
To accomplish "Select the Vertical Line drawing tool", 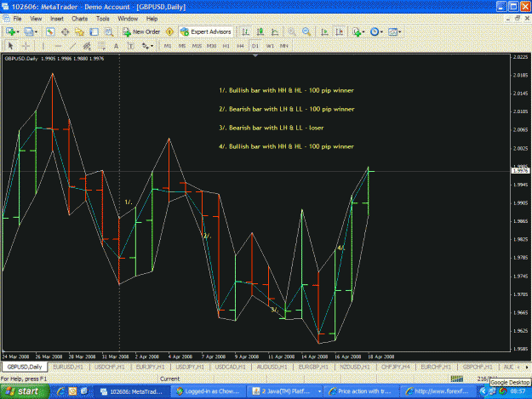I will pyautogui.click(x=43, y=46).
